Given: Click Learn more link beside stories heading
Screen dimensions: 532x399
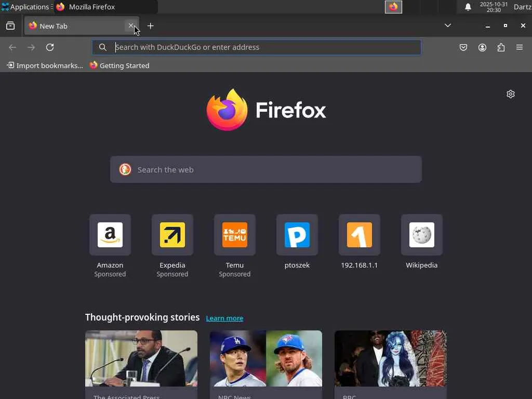Looking at the screenshot, I should click(x=224, y=318).
